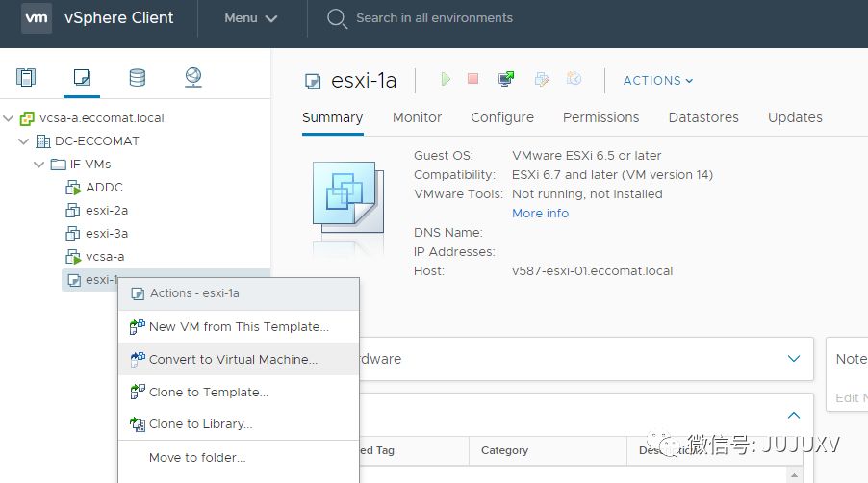The width and height of the screenshot is (868, 483).
Task: Open the Networking view icon
Action: (193, 77)
